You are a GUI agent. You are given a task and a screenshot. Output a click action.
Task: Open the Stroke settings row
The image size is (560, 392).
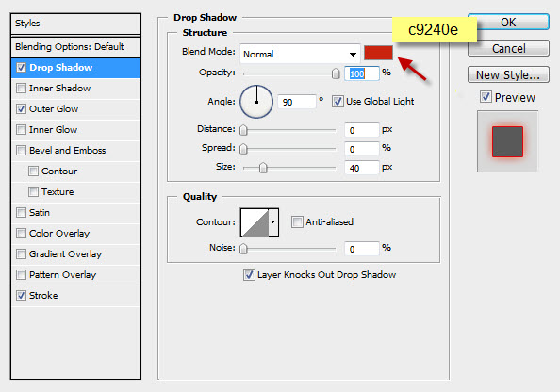tap(75, 295)
